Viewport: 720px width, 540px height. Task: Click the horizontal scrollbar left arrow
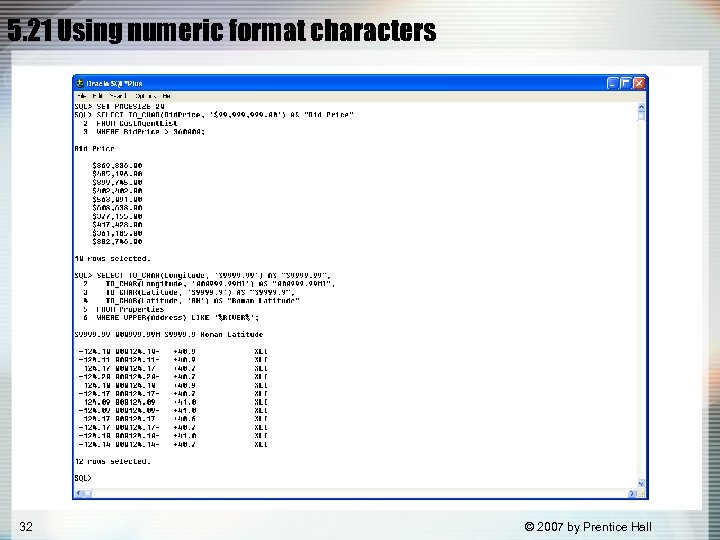(79, 494)
